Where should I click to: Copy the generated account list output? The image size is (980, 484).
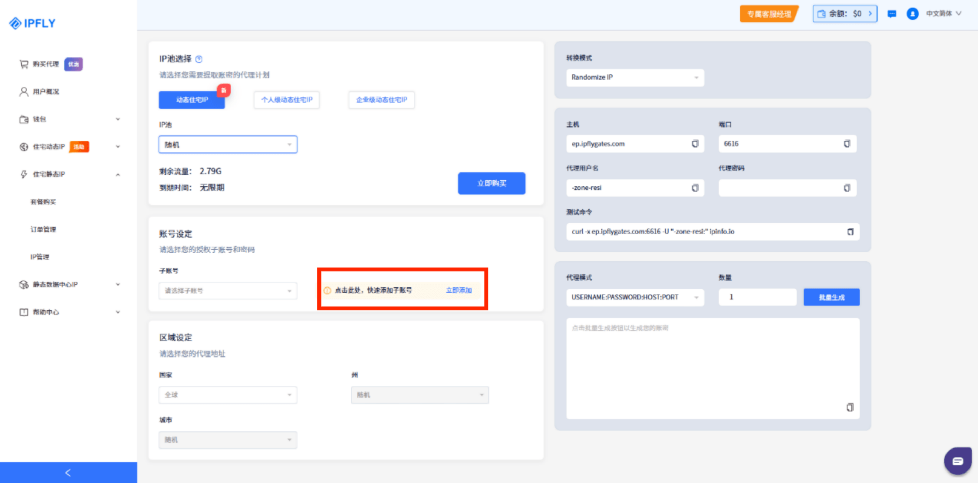(x=850, y=407)
